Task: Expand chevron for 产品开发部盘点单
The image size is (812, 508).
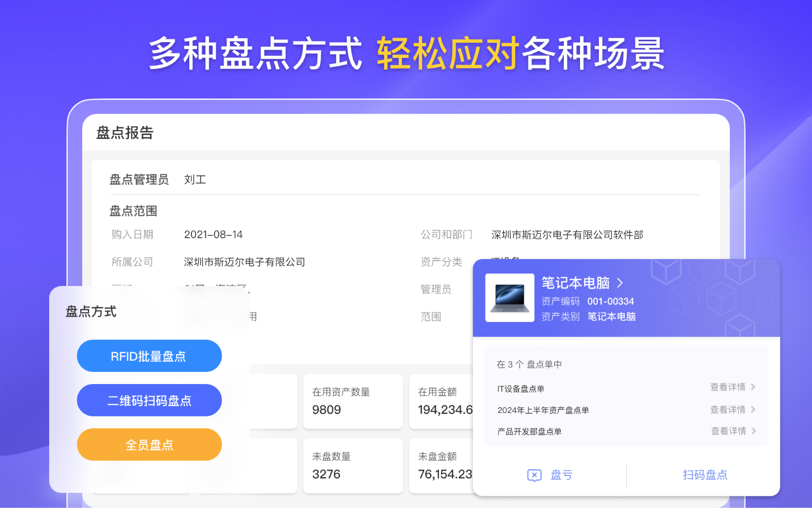Action: tap(754, 431)
